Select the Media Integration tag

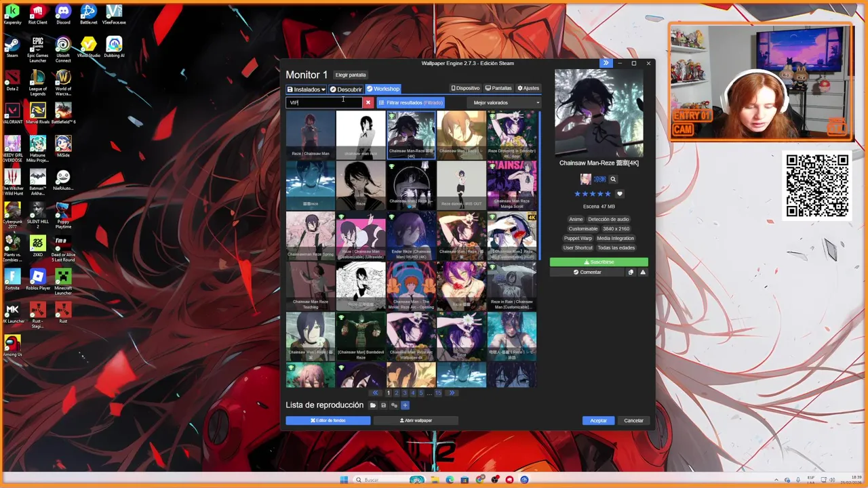tap(616, 239)
